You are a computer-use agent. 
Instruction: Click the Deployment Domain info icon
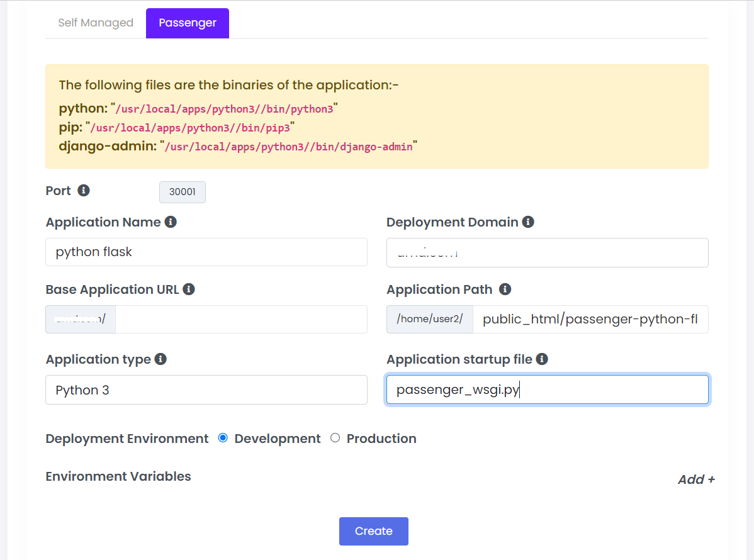point(528,222)
